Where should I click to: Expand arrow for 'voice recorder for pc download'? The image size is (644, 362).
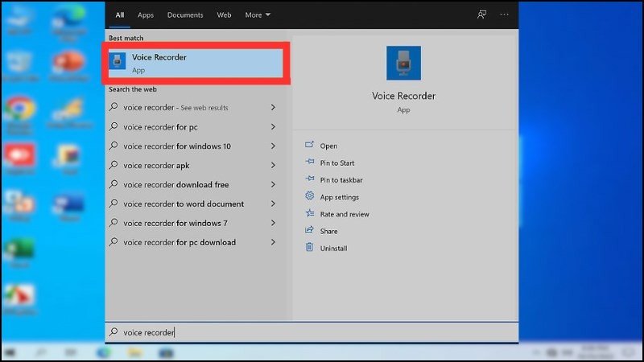(273, 243)
